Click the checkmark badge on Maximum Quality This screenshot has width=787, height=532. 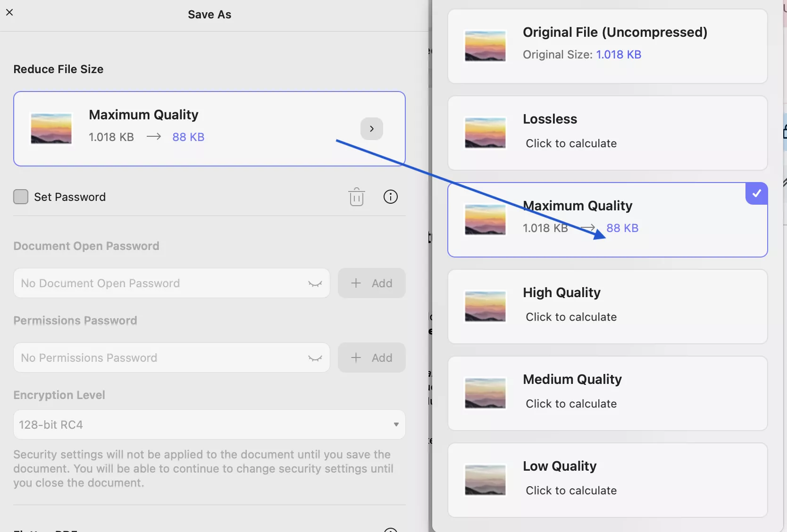pyautogui.click(x=756, y=193)
